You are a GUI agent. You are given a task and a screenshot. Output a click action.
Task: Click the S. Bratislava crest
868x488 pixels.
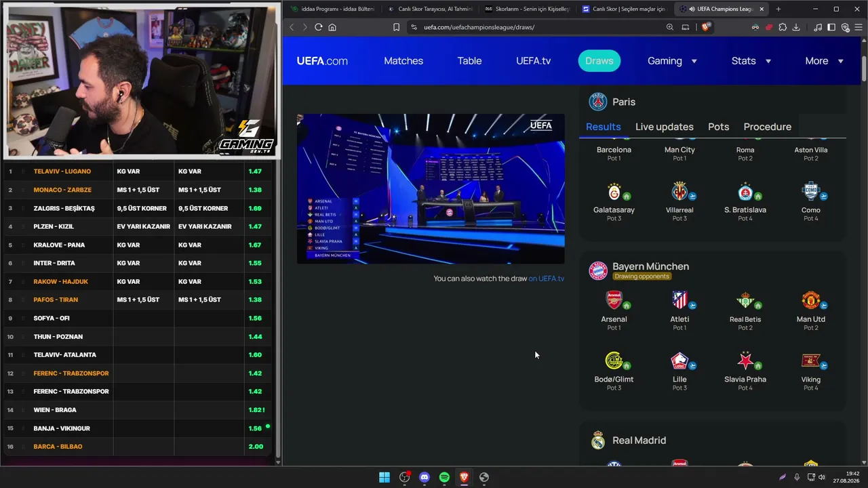tap(745, 191)
